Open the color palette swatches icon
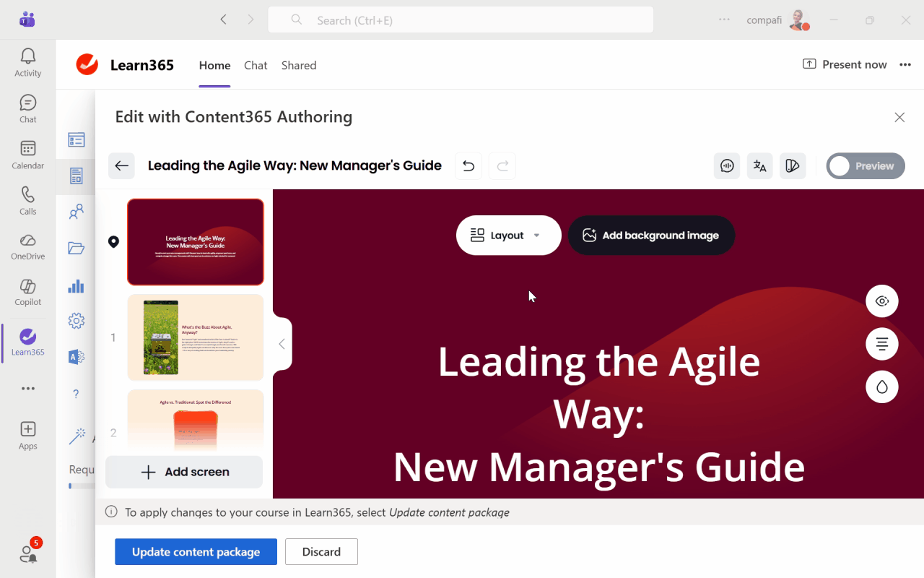This screenshot has height=578, width=924. (793, 165)
